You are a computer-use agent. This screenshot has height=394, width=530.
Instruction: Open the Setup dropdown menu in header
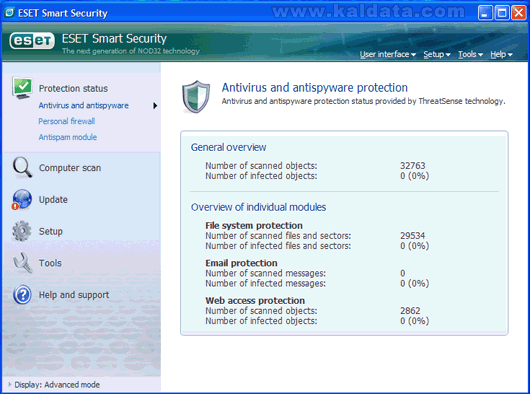click(437, 54)
